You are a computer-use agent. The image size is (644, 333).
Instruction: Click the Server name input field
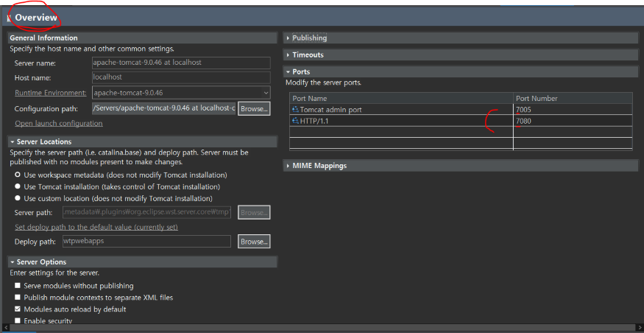coord(181,63)
